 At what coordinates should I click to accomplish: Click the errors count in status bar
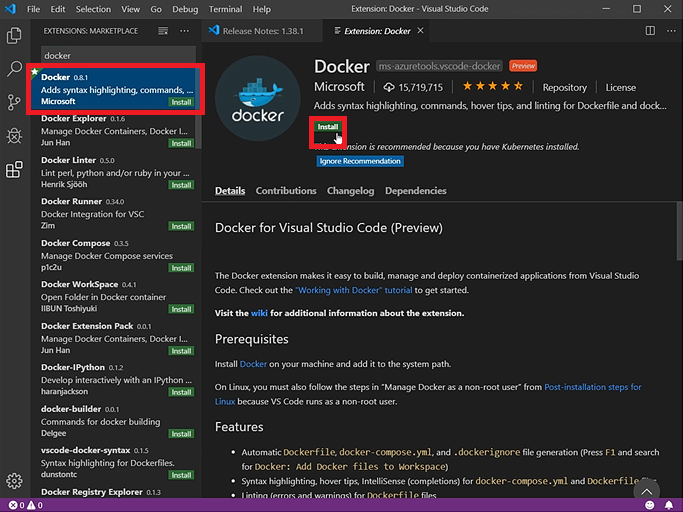(x=17, y=505)
